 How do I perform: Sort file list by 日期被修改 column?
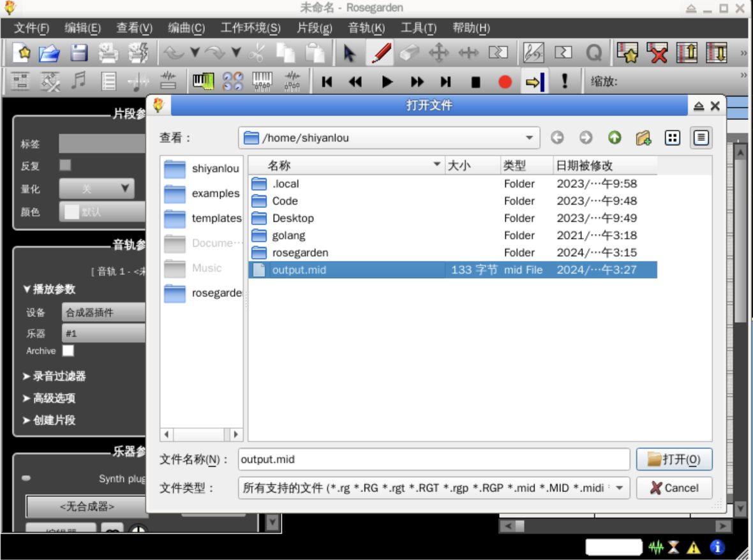pos(604,166)
